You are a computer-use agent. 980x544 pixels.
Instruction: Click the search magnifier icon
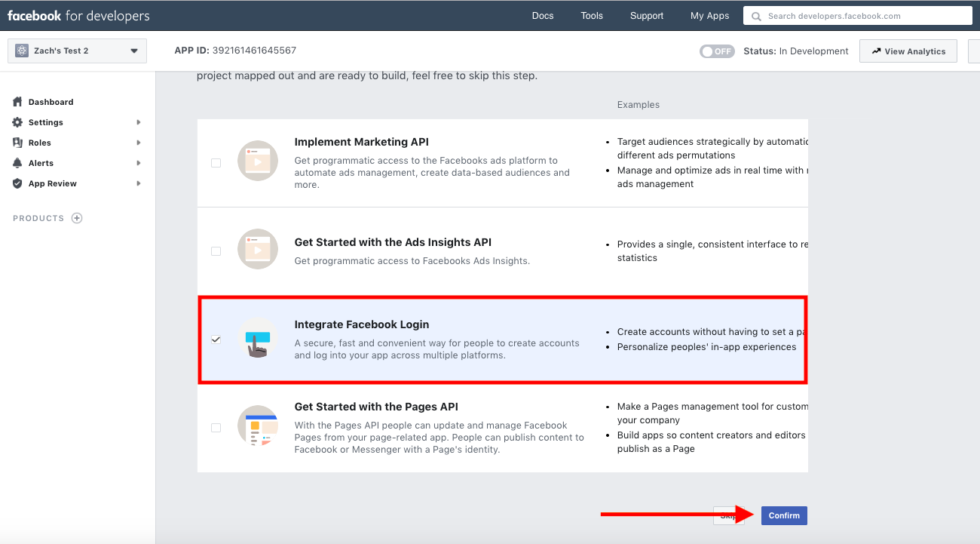(x=756, y=16)
